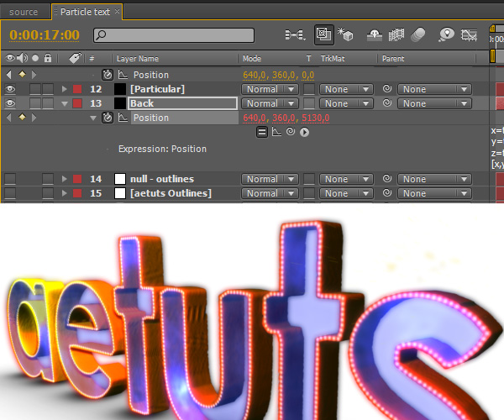Click parent pick whip for Back layer

pos(387,102)
